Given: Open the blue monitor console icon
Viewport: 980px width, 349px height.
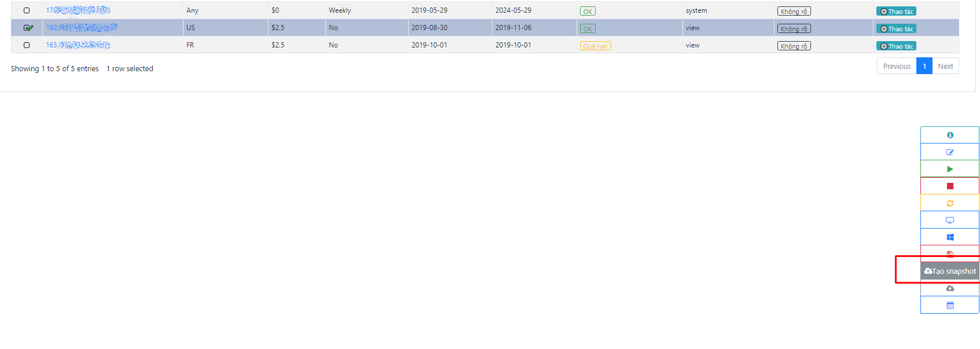Looking at the screenshot, I should (x=949, y=220).
